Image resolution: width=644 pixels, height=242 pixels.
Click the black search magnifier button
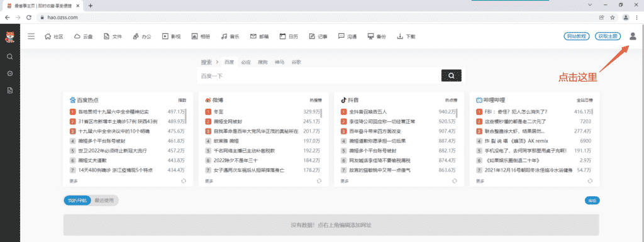(x=452, y=75)
